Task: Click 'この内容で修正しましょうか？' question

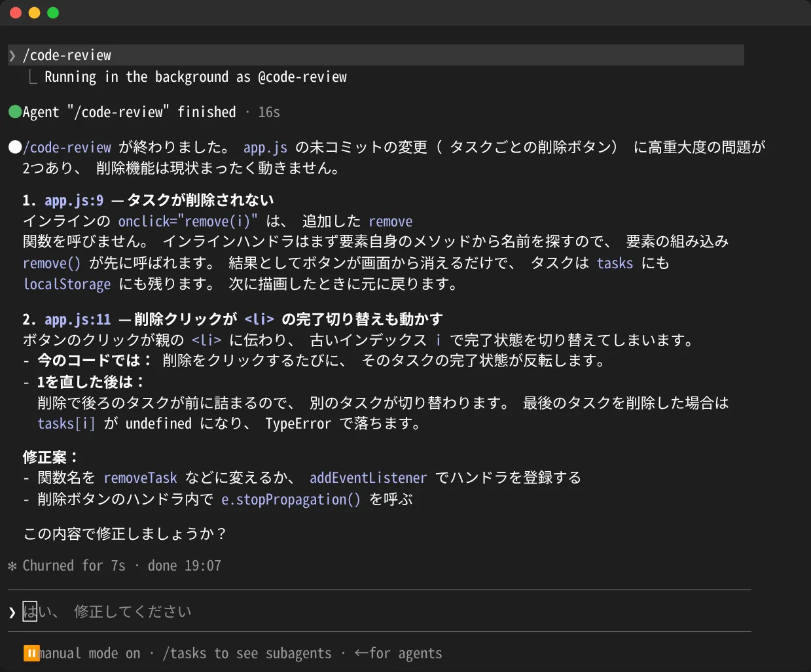Action: (126, 535)
